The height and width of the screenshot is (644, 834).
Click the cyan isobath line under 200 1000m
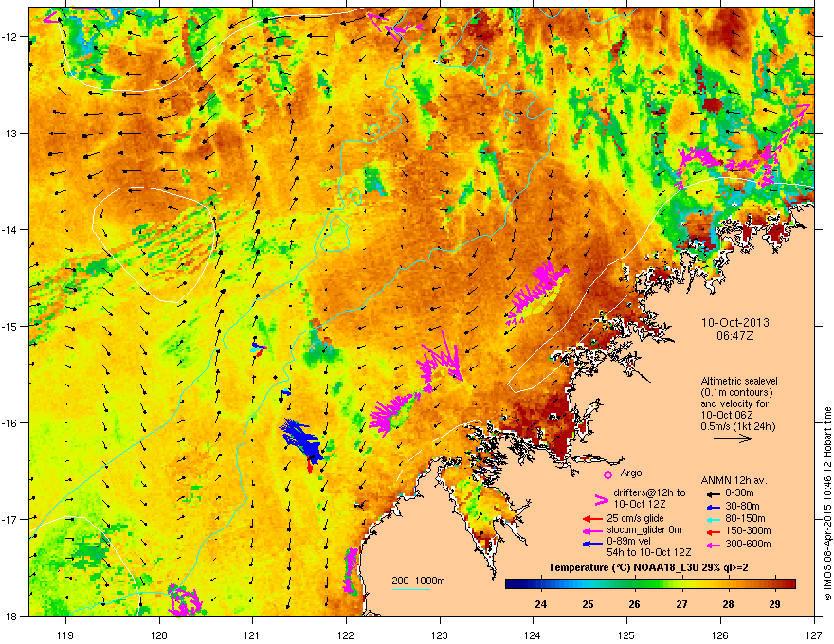(x=411, y=589)
